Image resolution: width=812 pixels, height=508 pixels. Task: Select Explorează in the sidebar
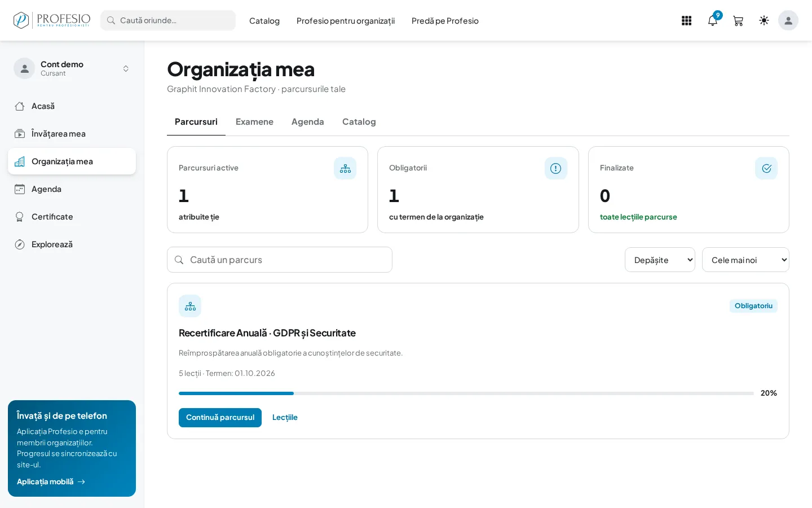pyautogui.click(x=72, y=244)
